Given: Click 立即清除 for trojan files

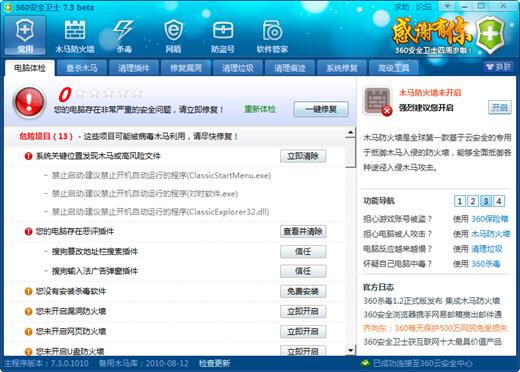Looking at the screenshot, I should (x=303, y=156).
